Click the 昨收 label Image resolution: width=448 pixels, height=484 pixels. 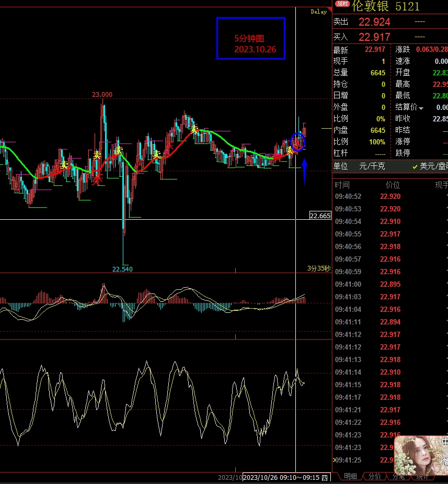403,119
